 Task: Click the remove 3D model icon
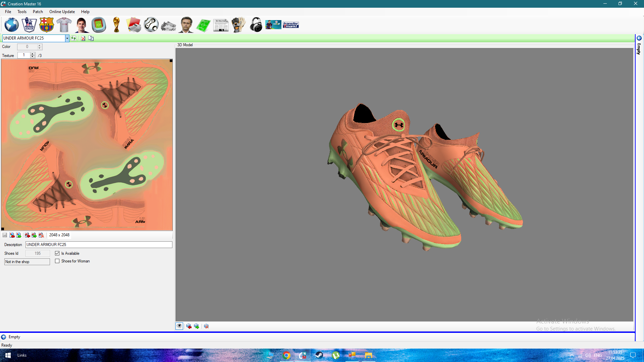tap(206, 326)
